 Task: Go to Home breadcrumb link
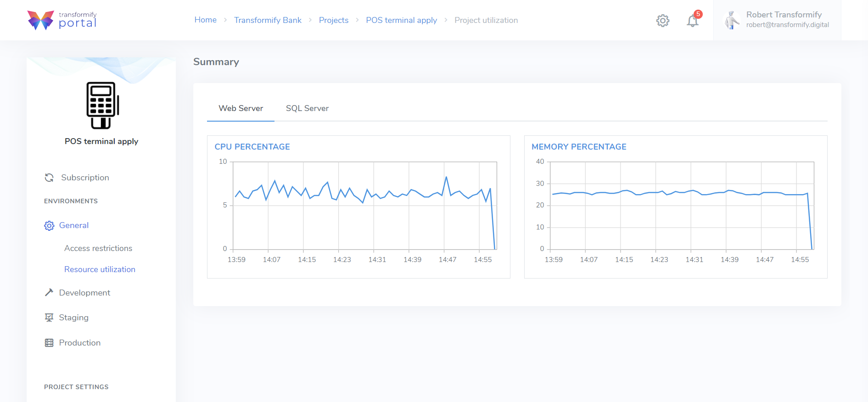(206, 20)
